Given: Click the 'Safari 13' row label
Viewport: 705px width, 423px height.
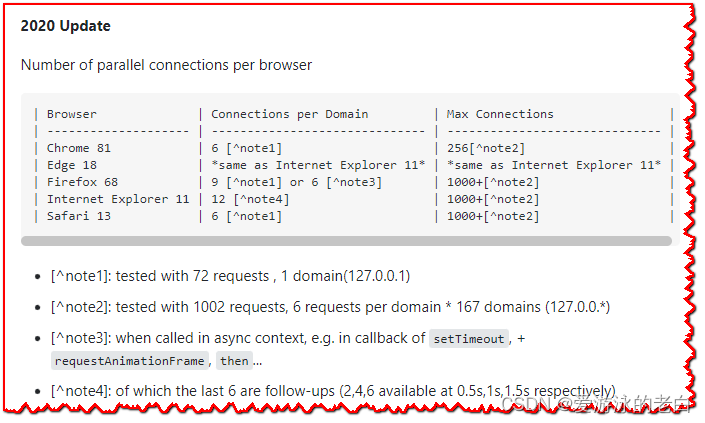Looking at the screenshot, I should coord(79,216).
